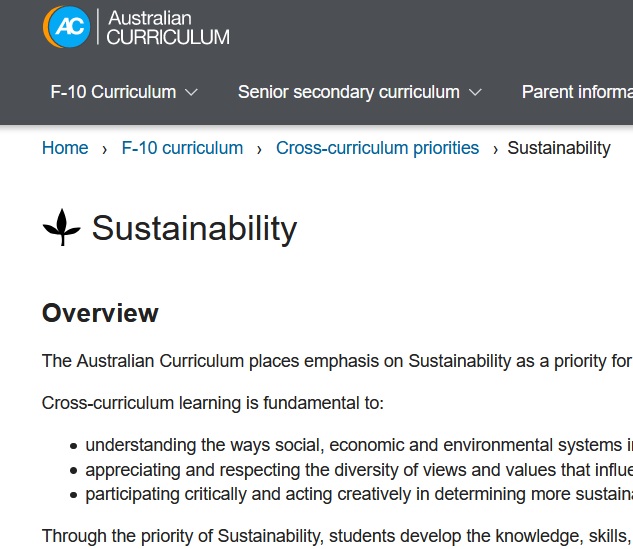Image resolution: width=633 pixels, height=549 pixels.
Task: Click the breadcrumb arrow after F-10 curriculum
Action: [259, 150]
